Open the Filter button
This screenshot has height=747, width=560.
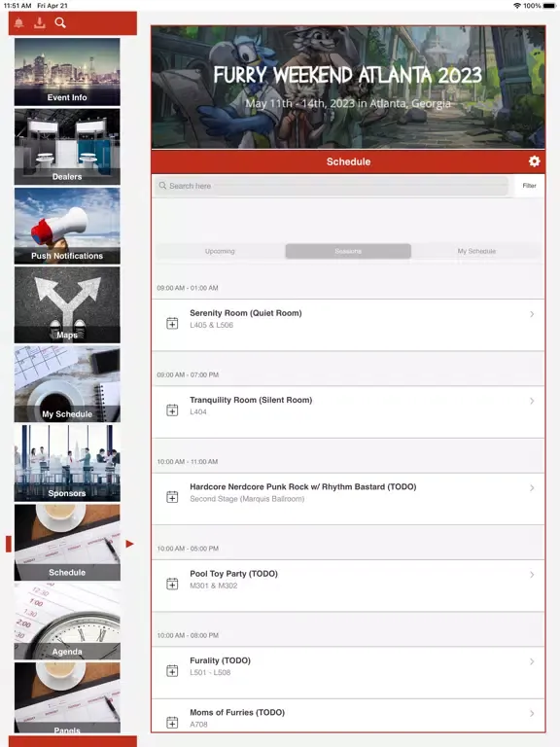[x=529, y=186]
